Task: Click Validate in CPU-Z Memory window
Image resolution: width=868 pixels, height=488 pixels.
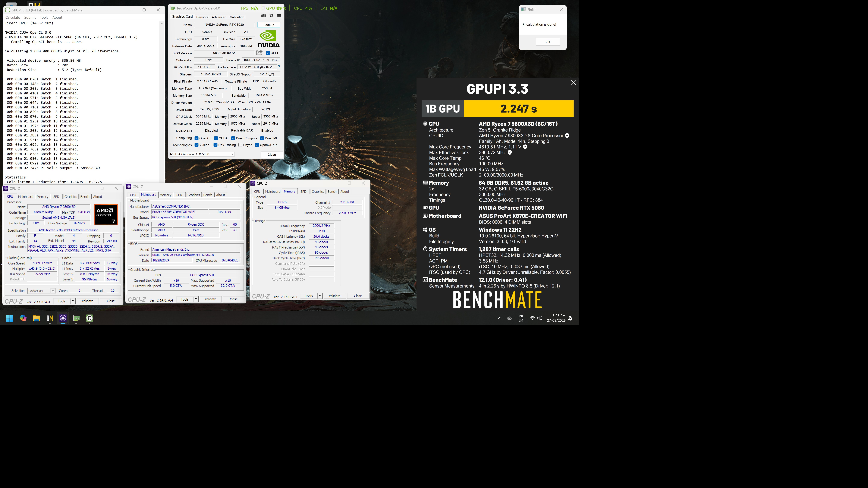Action: tap(334, 296)
